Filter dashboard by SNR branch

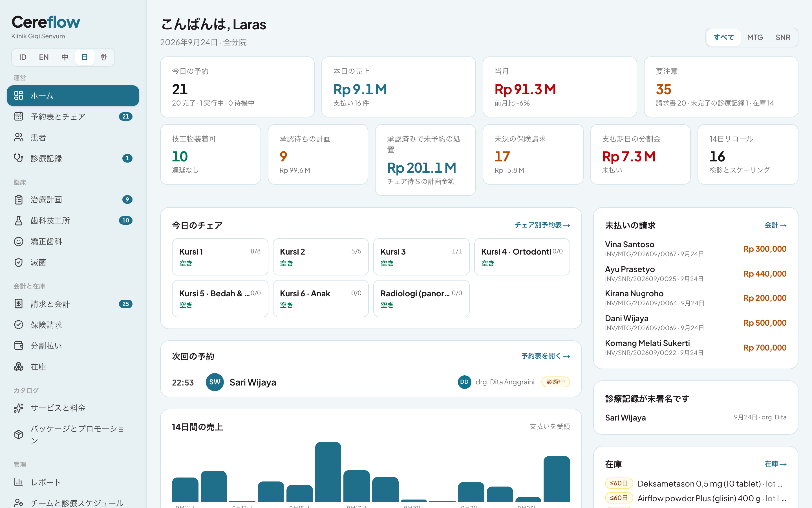coord(783,37)
